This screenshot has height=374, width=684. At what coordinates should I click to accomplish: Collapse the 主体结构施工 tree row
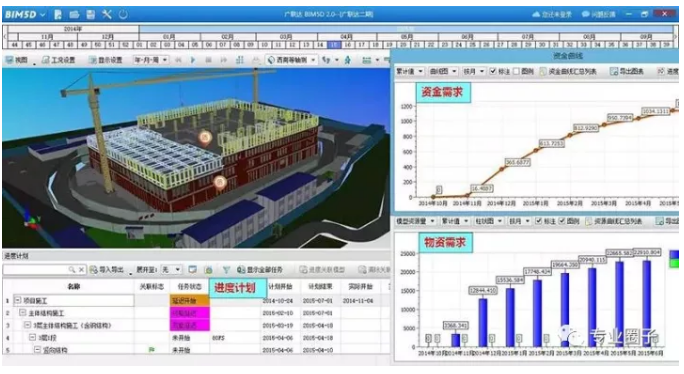coord(23,313)
